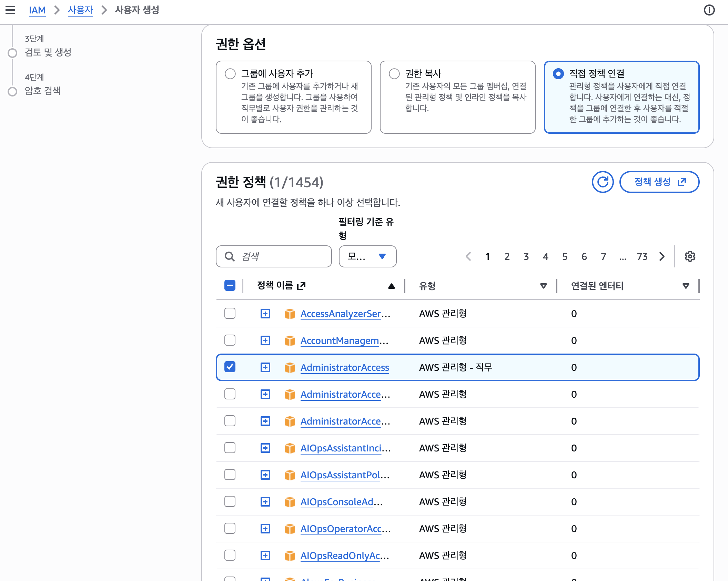Uncheck the AdministratorAccess checkbox
Viewport: 728px width, 581px height.
[x=230, y=367]
